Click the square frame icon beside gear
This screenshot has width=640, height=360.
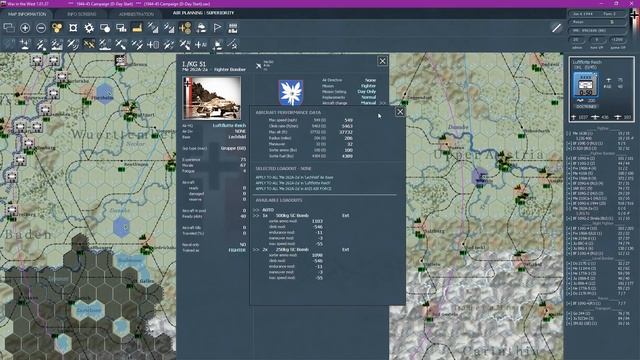(x=73, y=28)
